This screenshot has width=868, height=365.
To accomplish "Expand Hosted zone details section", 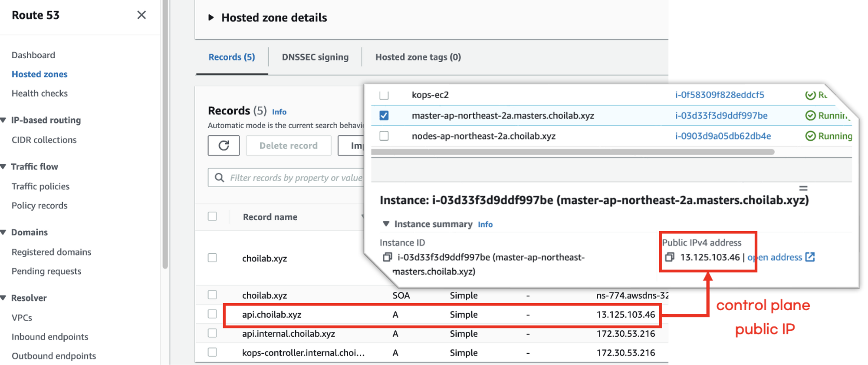I will point(211,18).
